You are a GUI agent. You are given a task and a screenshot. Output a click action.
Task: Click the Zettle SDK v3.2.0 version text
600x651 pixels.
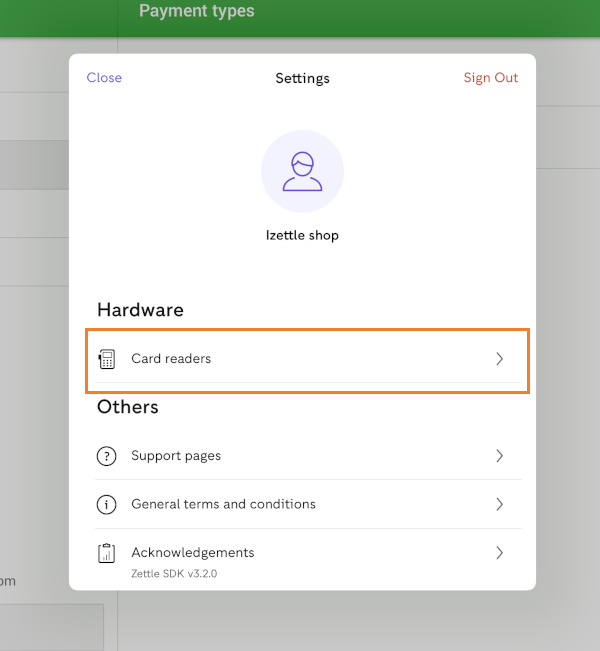[174, 574]
